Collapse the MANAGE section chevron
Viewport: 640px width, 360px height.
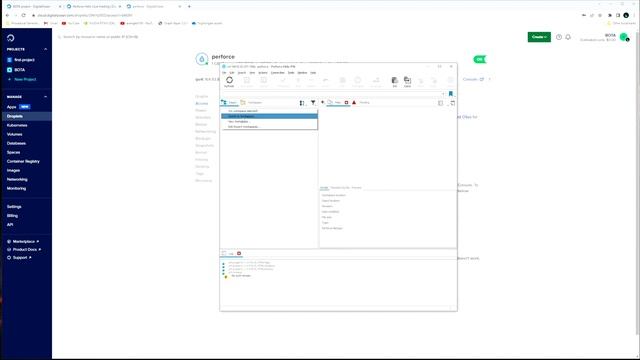[x=45, y=97]
